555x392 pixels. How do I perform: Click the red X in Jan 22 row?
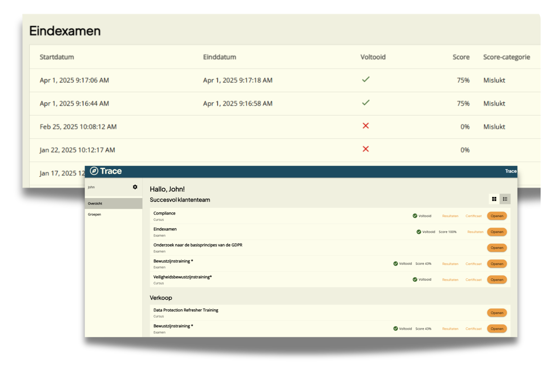click(x=366, y=149)
